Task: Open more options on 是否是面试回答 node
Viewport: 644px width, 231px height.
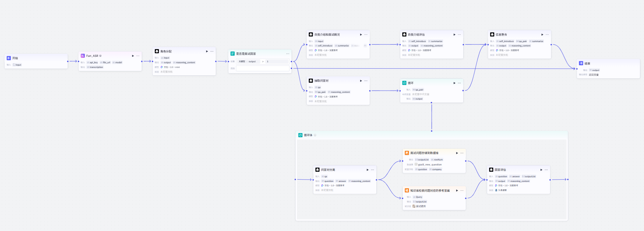Action: click(x=288, y=54)
